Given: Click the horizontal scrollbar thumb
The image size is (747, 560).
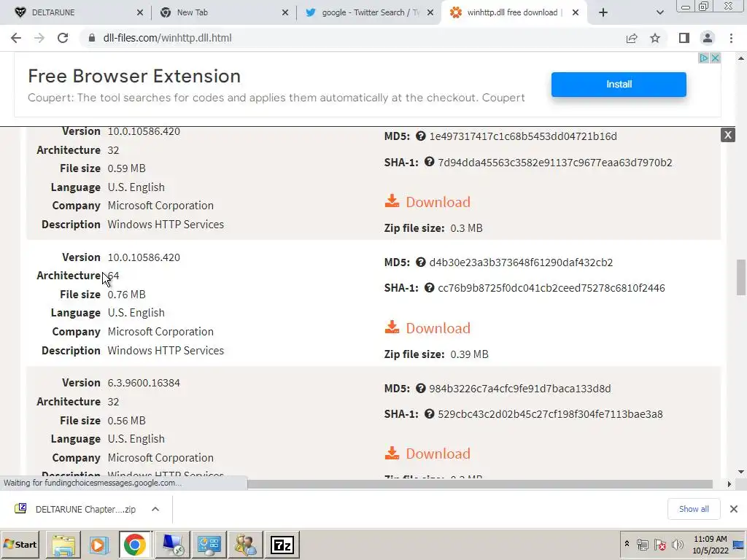Looking at the screenshot, I should click(x=480, y=484).
